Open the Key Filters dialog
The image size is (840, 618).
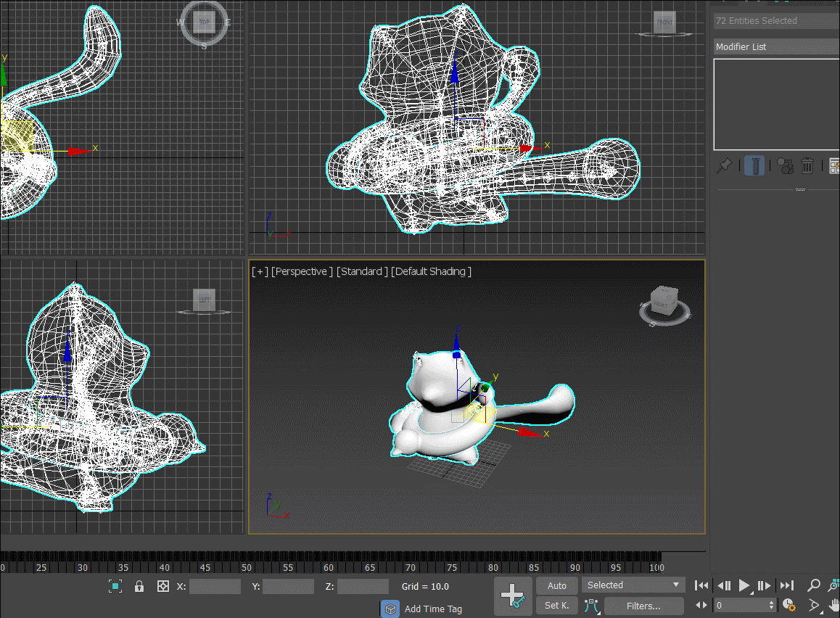(643, 606)
